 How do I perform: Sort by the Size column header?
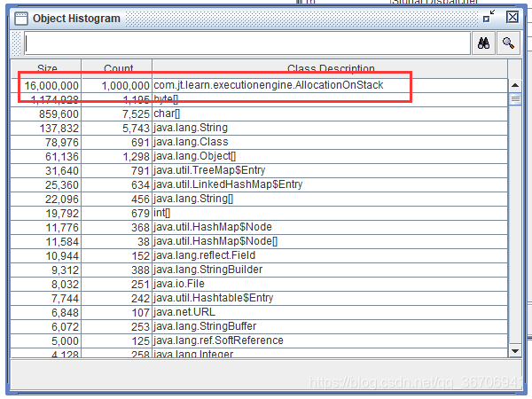click(x=46, y=68)
